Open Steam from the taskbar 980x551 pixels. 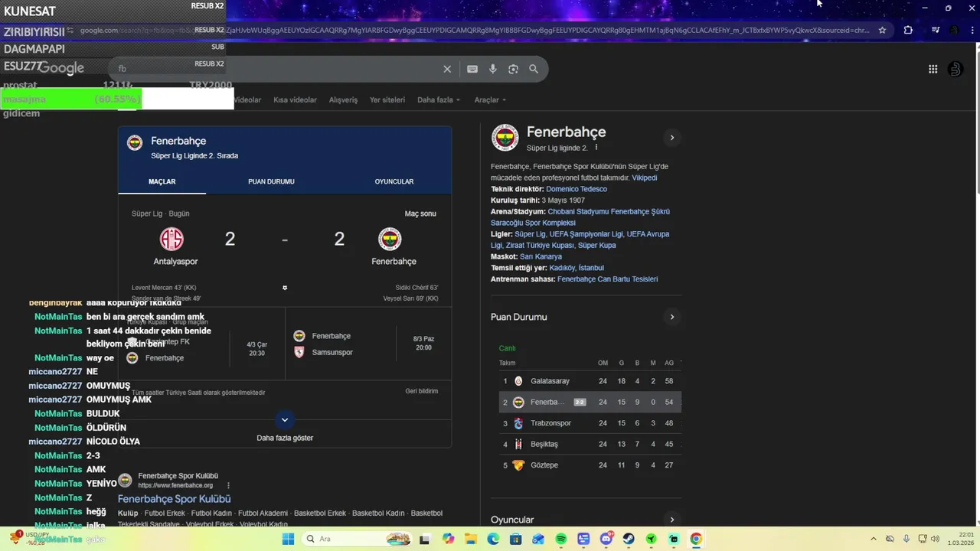pyautogui.click(x=629, y=539)
